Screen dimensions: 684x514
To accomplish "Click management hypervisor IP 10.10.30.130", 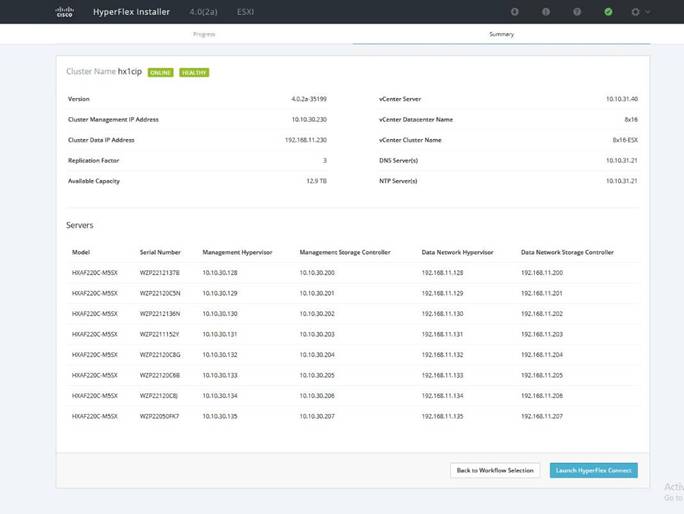I will (x=220, y=314).
